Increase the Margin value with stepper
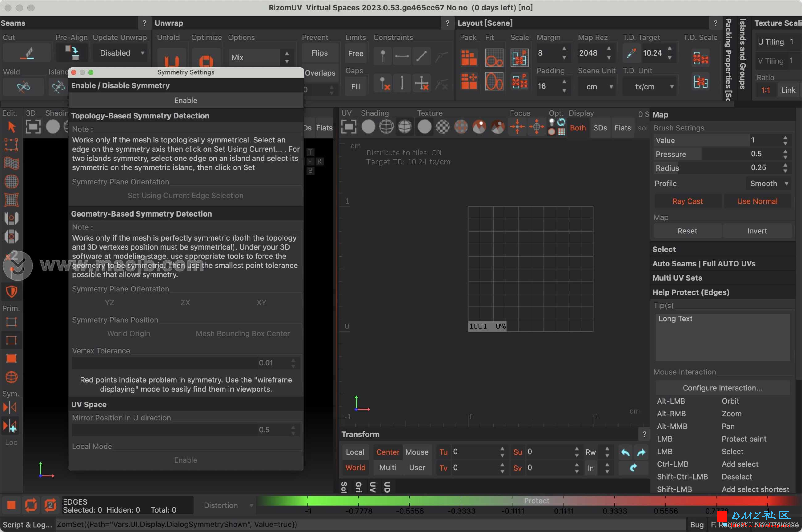Image resolution: width=802 pixels, height=532 pixels. [564, 48]
